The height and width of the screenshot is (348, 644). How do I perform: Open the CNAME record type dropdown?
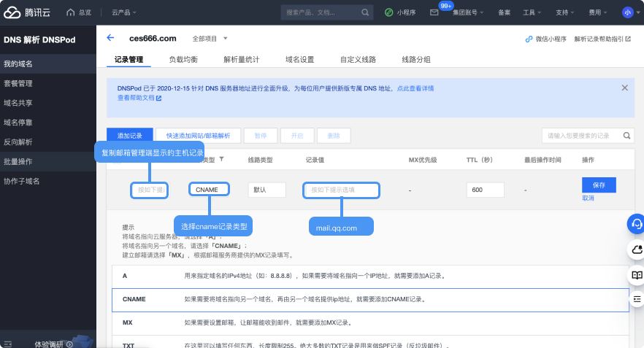209,189
